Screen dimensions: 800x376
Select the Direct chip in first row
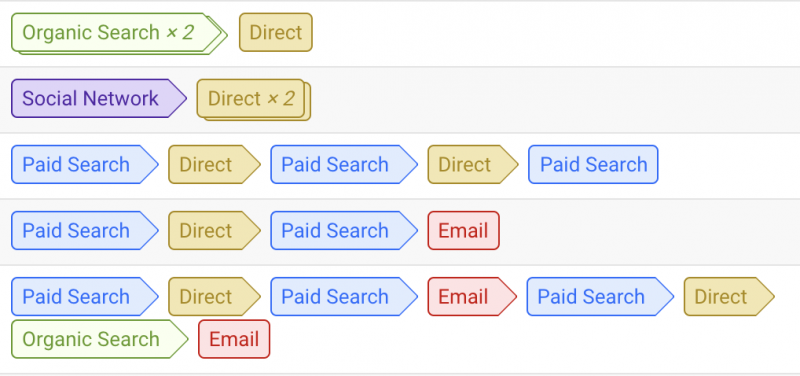[x=276, y=33]
